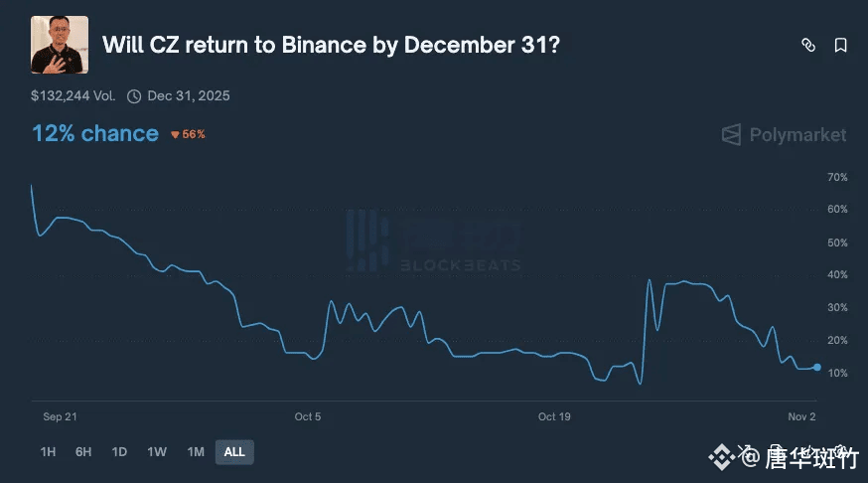Click the Oct 5 date on the x-axis
This screenshot has height=483, width=868.
coord(308,416)
